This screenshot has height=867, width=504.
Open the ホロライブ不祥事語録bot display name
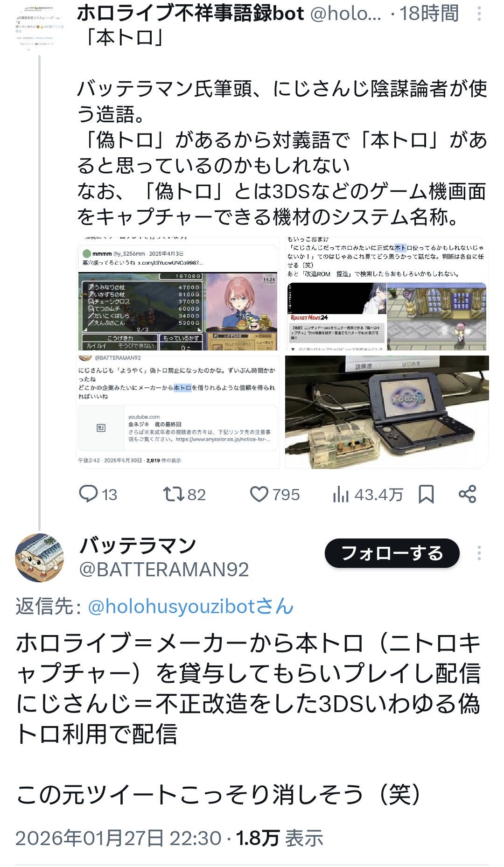pos(191,14)
